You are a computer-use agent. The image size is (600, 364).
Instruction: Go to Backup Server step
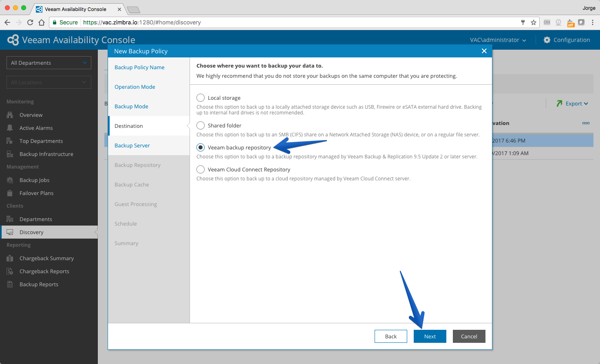pos(132,145)
